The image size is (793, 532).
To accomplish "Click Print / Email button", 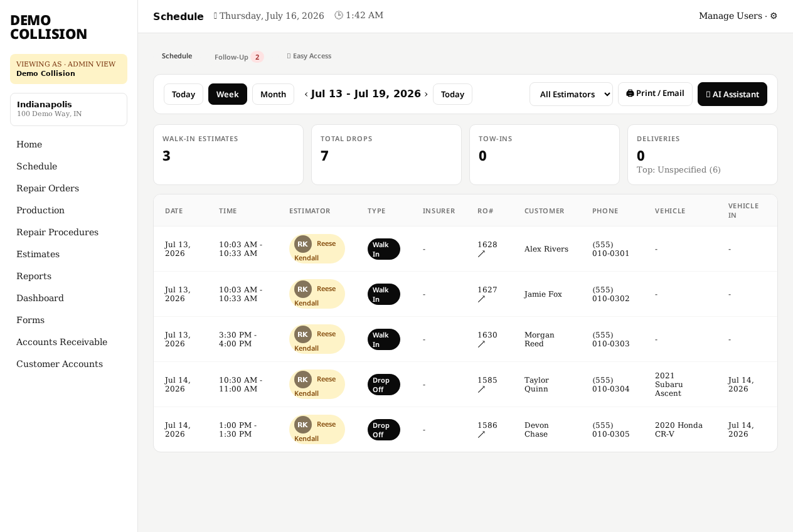I will (655, 93).
